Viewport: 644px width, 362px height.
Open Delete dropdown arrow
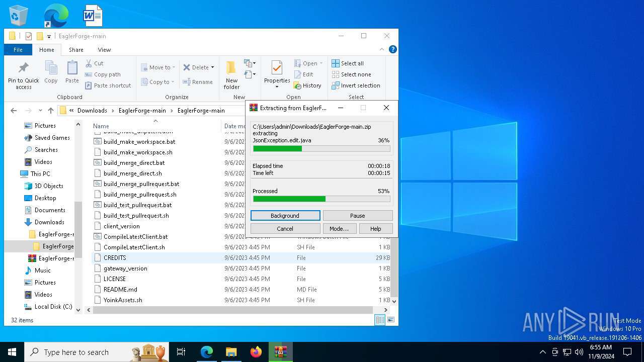tap(212, 67)
